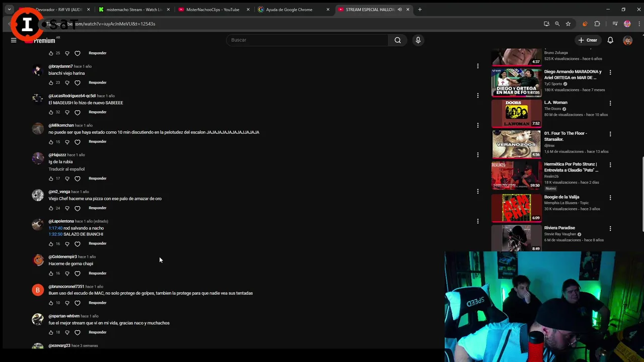This screenshot has width=644, height=362.
Task: Heart the comment by Milkomchan
Action: click(77, 142)
